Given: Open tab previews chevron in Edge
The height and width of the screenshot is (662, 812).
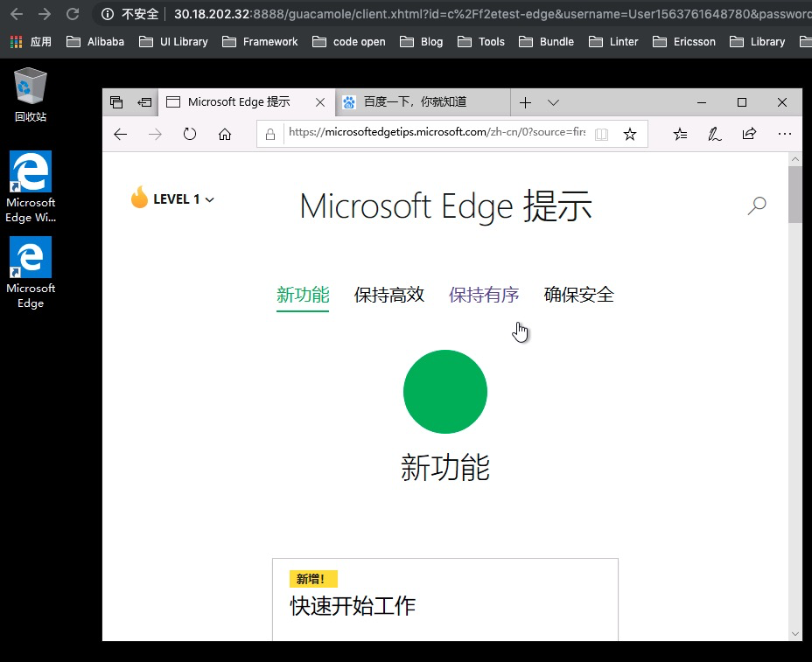Looking at the screenshot, I should (553, 102).
